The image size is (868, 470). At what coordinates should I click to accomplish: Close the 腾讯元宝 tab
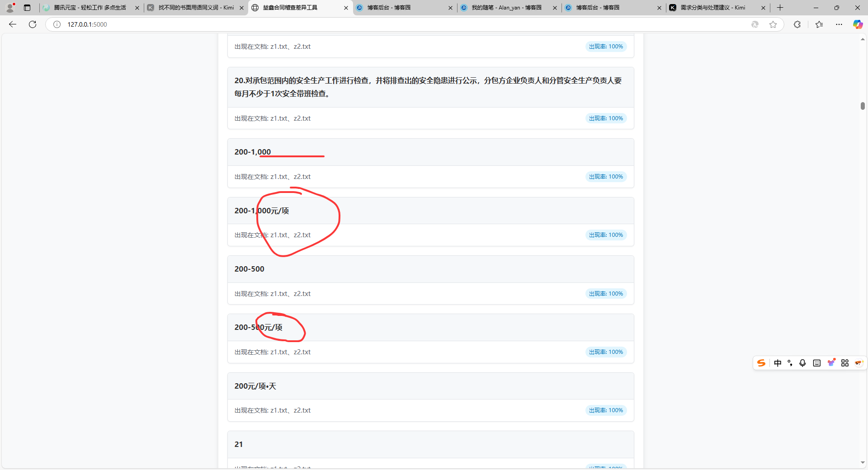pyautogui.click(x=137, y=8)
